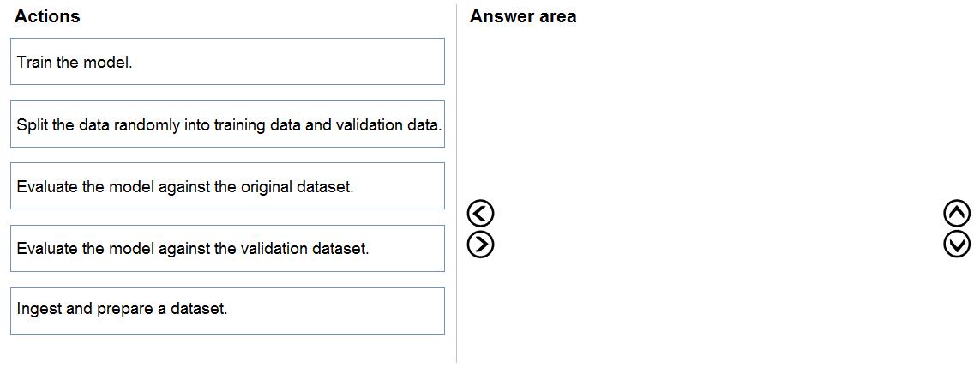
Task: Click the right arrow to add selected action
Action: [480, 245]
